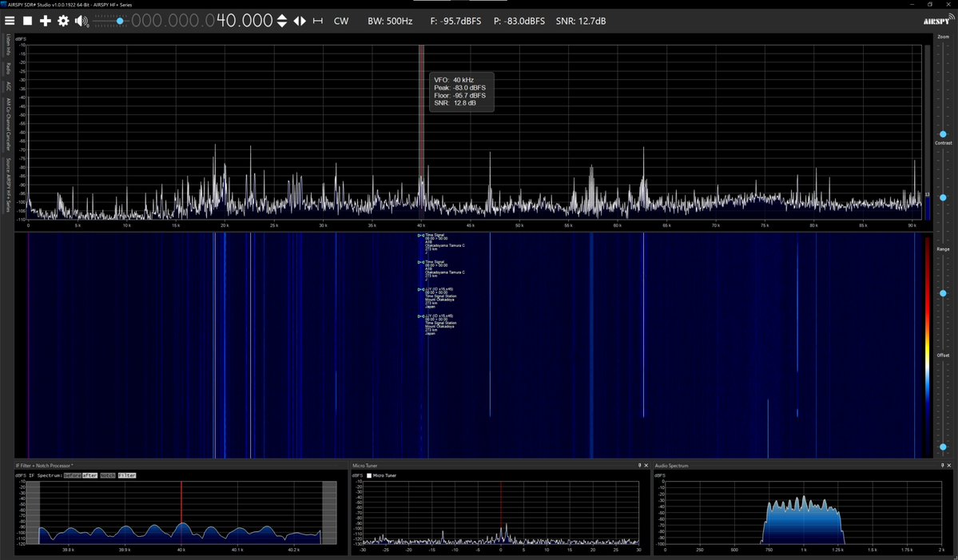Screen dimensions: 958x560
Task: Click the F: -95.7dBFS floor readout
Action: coord(455,21)
